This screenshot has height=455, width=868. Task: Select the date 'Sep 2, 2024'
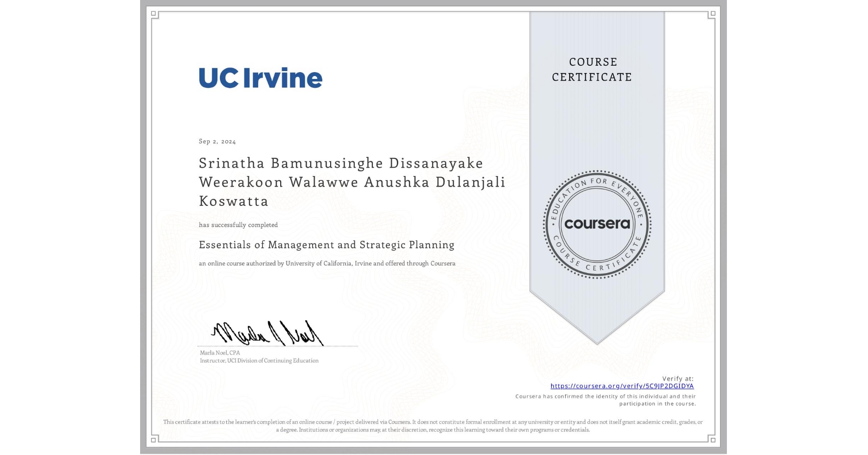click(217, 141)
